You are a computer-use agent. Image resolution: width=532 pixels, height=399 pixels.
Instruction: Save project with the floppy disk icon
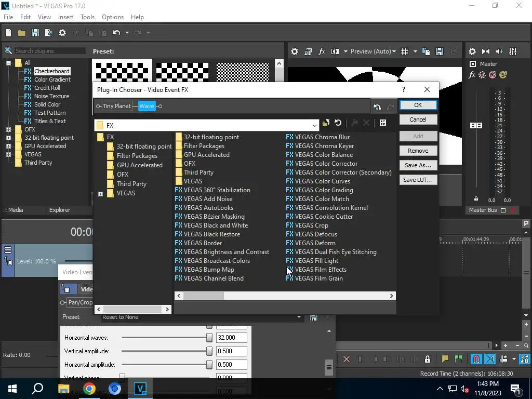tap(35, 33)
